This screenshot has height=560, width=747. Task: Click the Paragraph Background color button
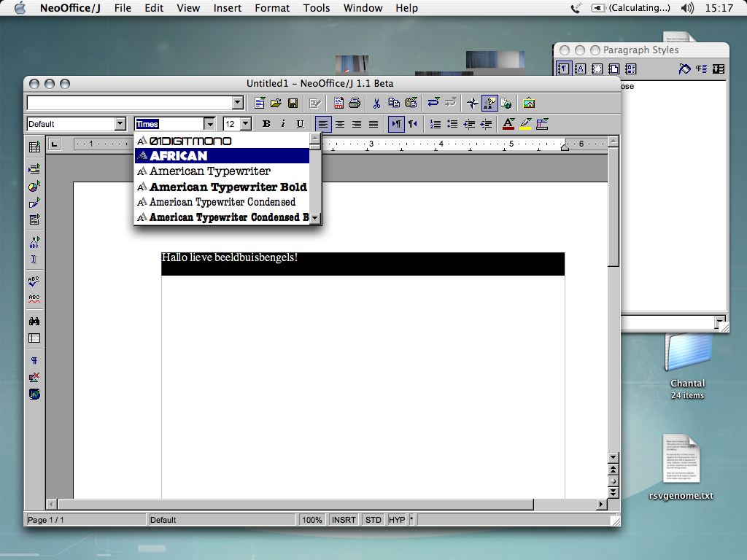tap(542, 124)
